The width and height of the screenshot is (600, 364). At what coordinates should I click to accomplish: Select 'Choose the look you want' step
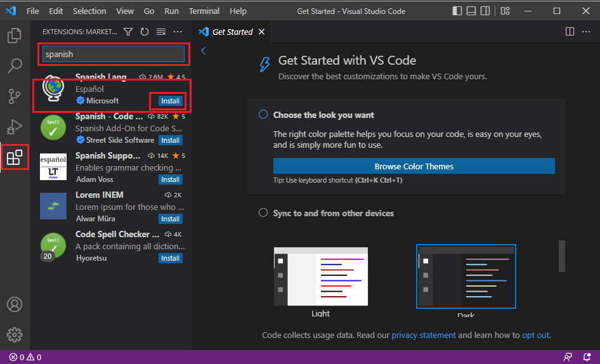pos(323,115)
